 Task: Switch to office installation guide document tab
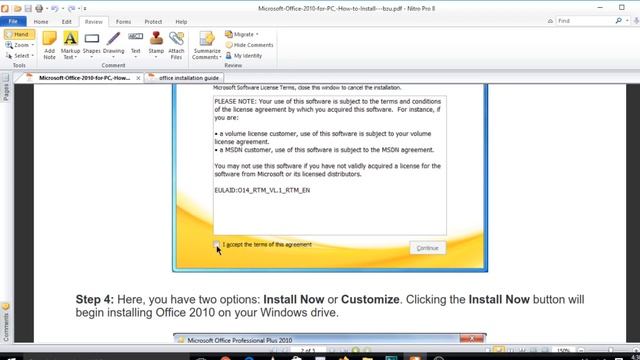(x=184, y=78)
